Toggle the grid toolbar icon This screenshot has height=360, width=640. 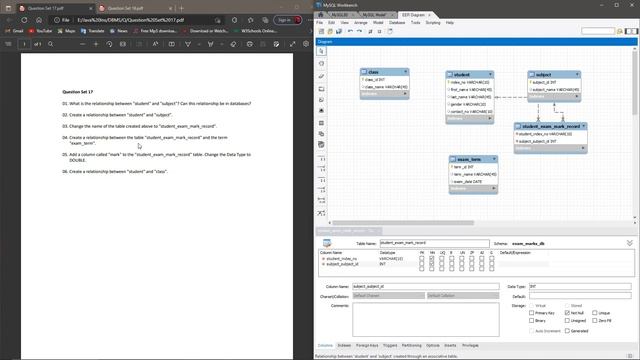pyautogui.click(x=370, y=31)
